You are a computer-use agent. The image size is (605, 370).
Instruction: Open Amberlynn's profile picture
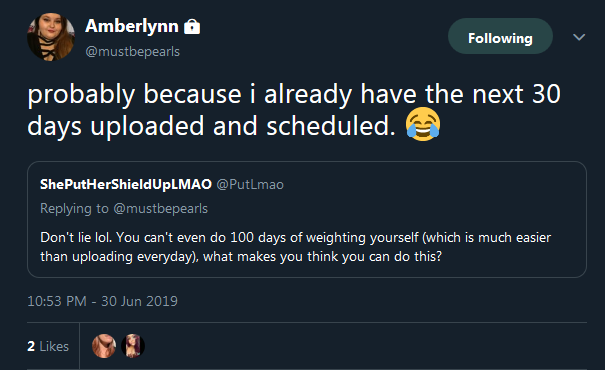(x=51, y=37)
